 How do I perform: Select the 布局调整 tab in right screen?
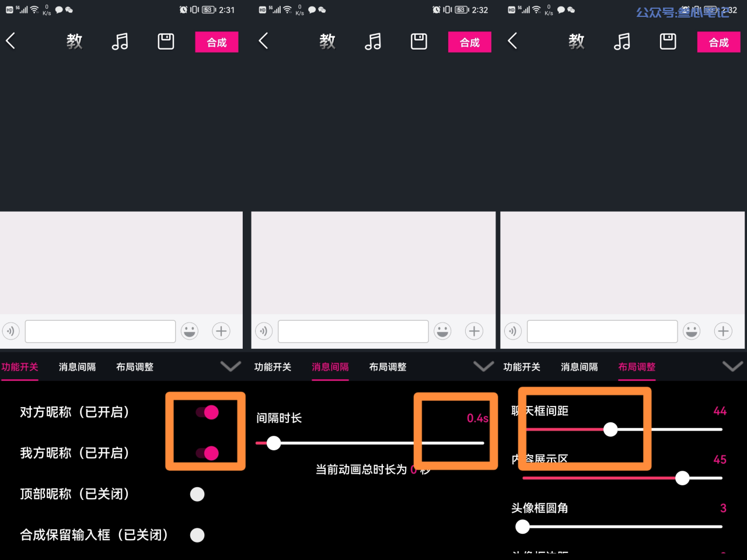point(637,367)
